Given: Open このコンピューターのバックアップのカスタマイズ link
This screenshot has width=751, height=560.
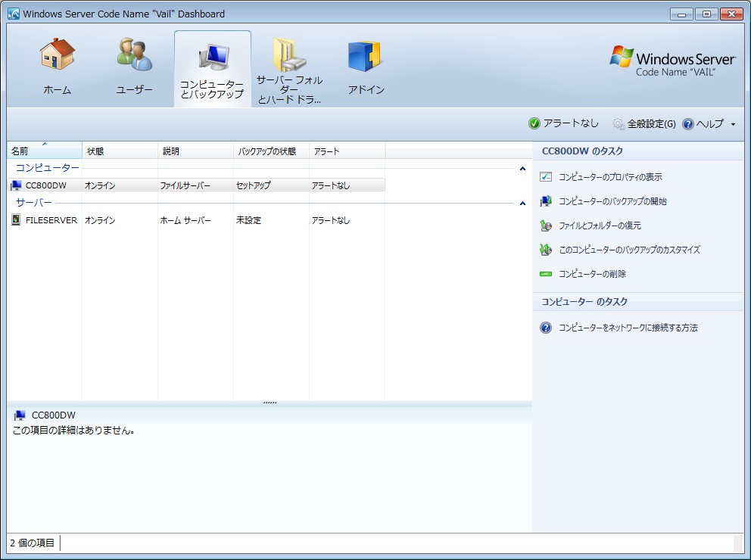Looking at the screenshot, I should click(x=629, y=250).
